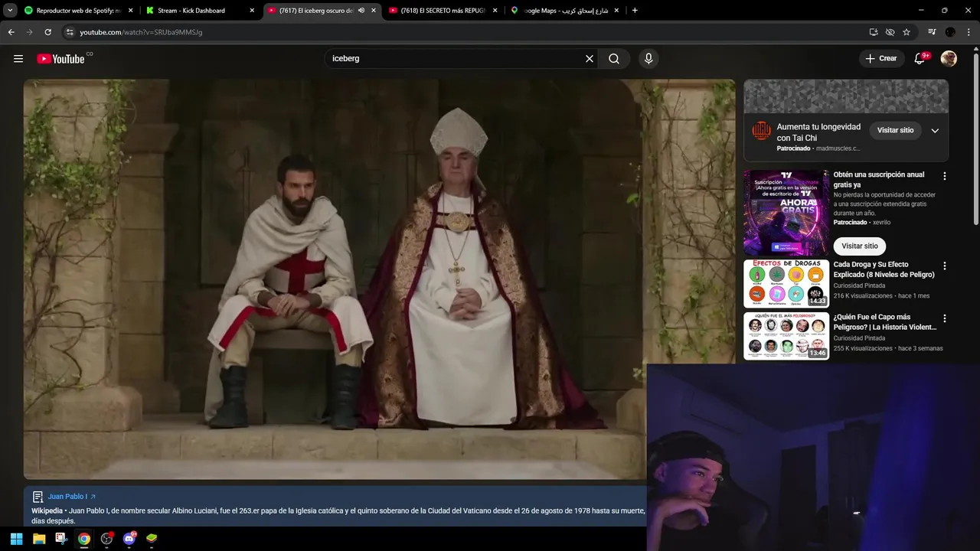The height and width of the screenshot is (551, 980).
Task: Open the Chrome profile avatar
Action: [x=950, y=32]
